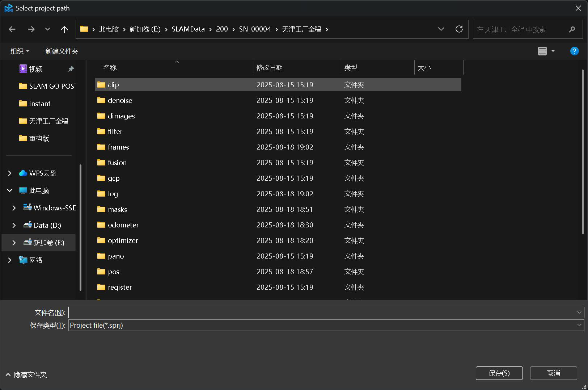Open the 组织 menu
Viewport: 588px width, 390px height.
(x=20, y=51)
